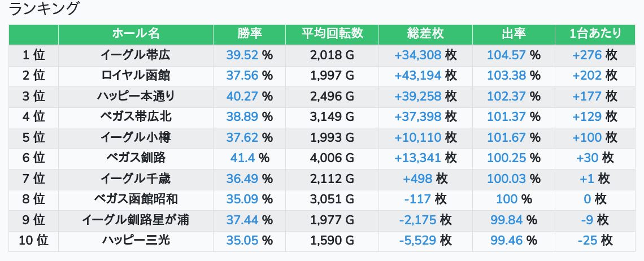
Task: Sort by the 勝率 column header
Action: pos(249,34)
